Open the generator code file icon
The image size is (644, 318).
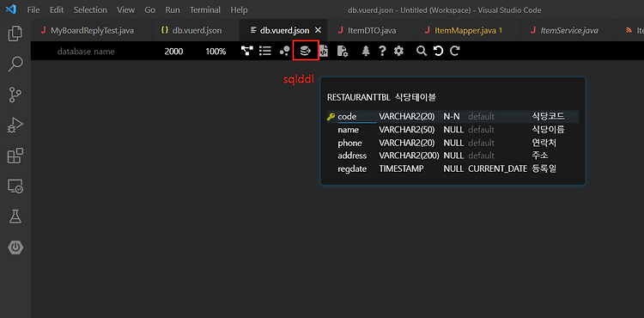[x=324, y=51]
